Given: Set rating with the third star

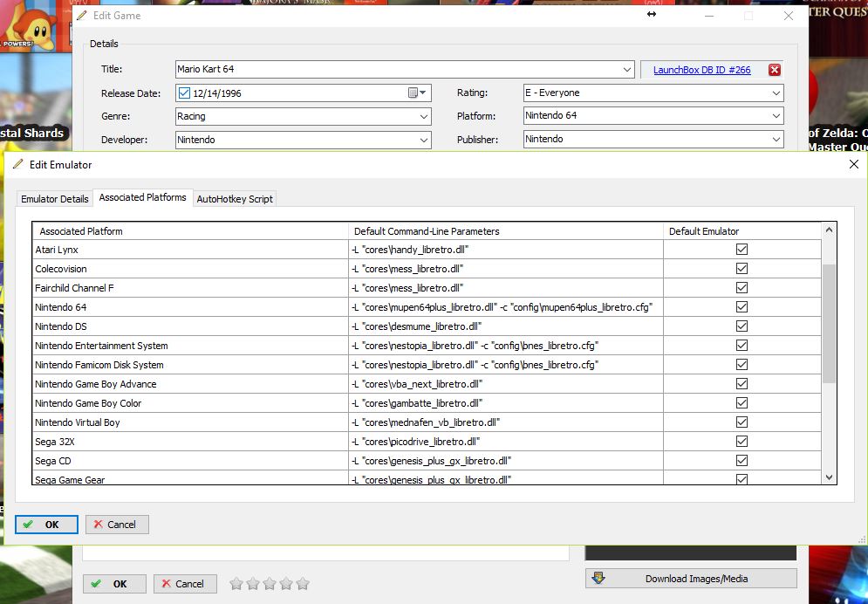Looking at the screenshot, I should click(x=270, y=584).
